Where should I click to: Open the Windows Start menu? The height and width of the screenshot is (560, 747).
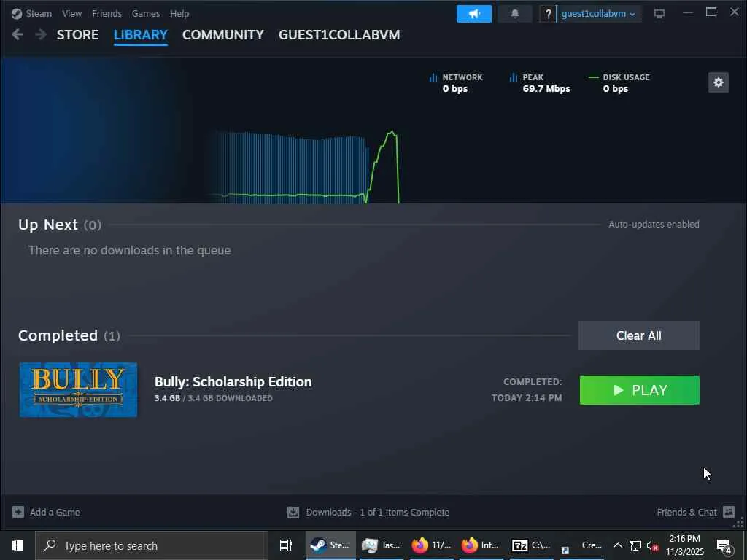(18, 545)
